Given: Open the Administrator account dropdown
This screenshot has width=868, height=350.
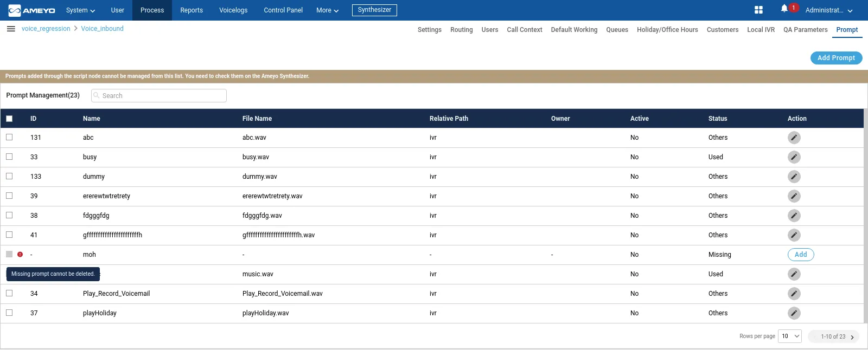Looking at the screenshot, I should [829, 10].
